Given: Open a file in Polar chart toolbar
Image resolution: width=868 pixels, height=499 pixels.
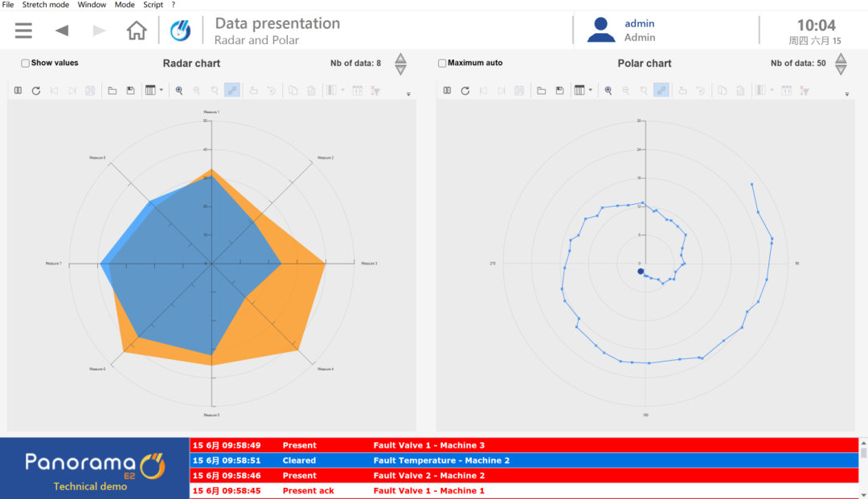Looking at the screenshot, I should (x=542, y=91).
